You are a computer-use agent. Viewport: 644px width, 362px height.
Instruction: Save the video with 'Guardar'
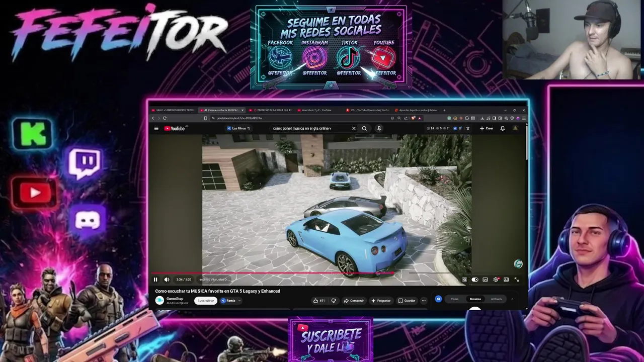pos(407,301)
